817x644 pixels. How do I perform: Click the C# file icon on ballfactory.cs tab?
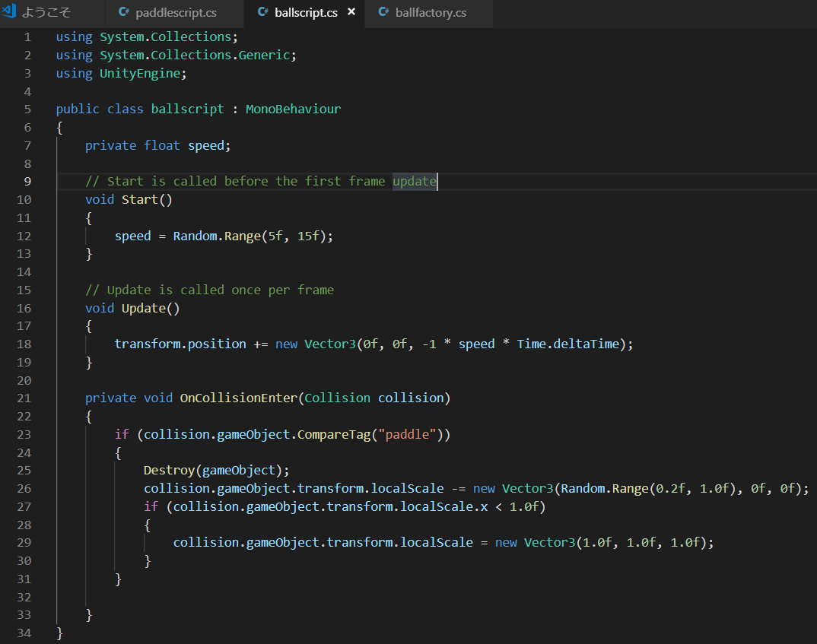click(x=383, y=13)
